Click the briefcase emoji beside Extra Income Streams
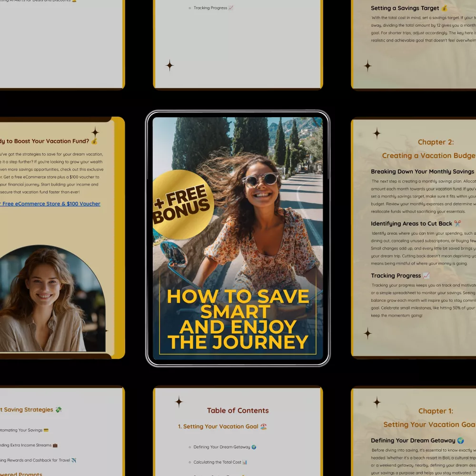The image size is (476, 476). click(55, 445)
